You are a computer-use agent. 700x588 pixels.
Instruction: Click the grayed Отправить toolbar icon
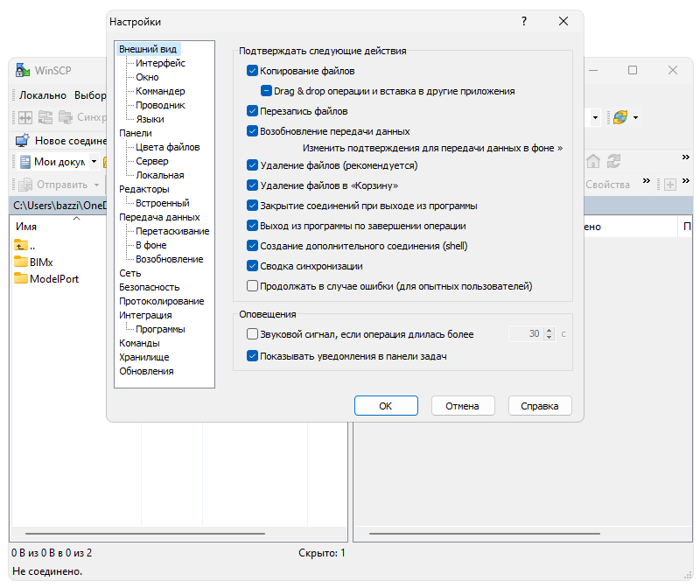(x=25, y=185)
